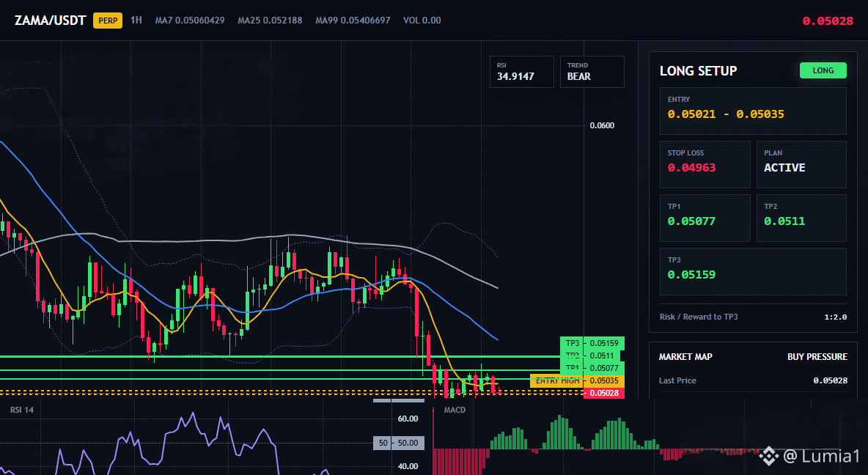Screen dimensions: 868x475
Task: Select TP2 value 0.0511 in setup panel
Action: click(x=784, y=221)
